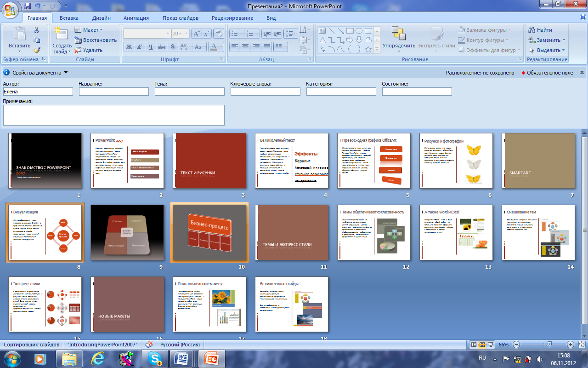588x368 pixels.
Task: Center text in the Абзац group
Action: (x=245, y=47)
